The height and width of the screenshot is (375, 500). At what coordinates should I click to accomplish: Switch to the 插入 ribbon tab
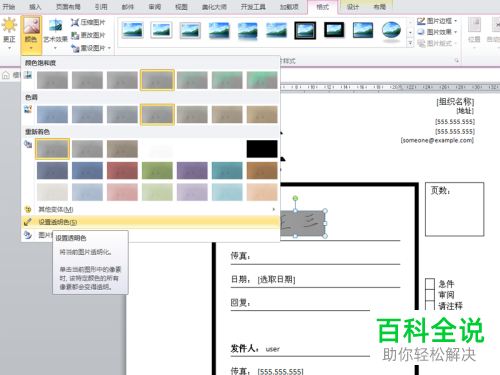click(x=35, y=6)
